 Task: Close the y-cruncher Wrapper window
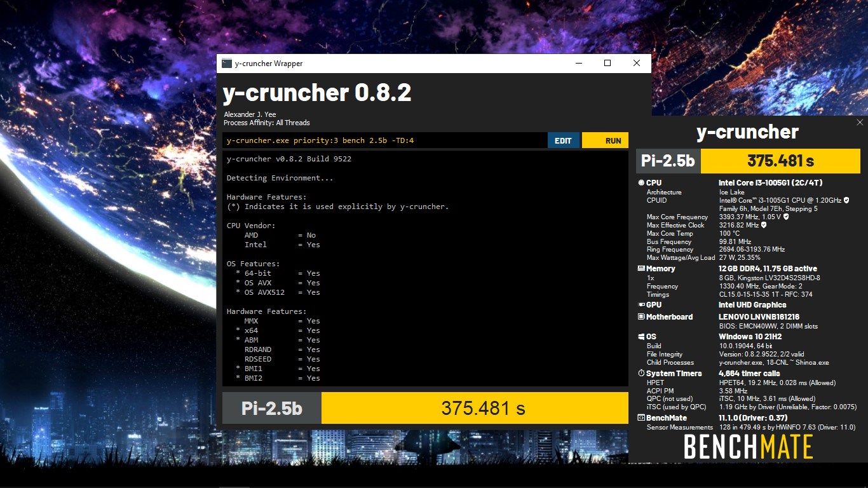point(637,63)
